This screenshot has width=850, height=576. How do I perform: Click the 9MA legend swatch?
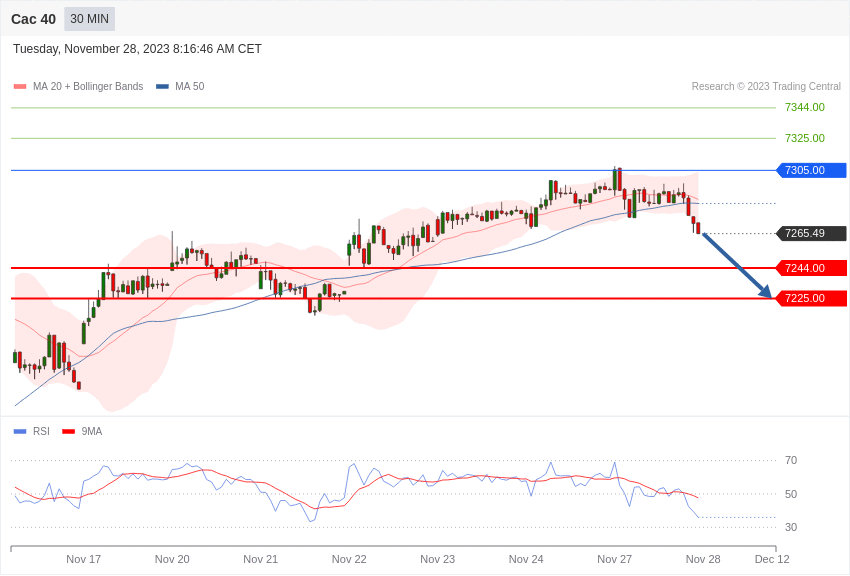click(x=68, y=431)
